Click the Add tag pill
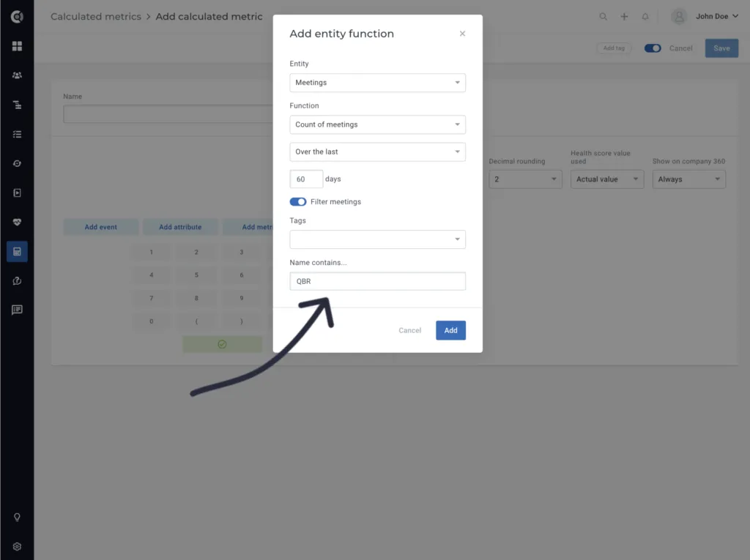This screenshot has width=750, height=560. [614, 48]
